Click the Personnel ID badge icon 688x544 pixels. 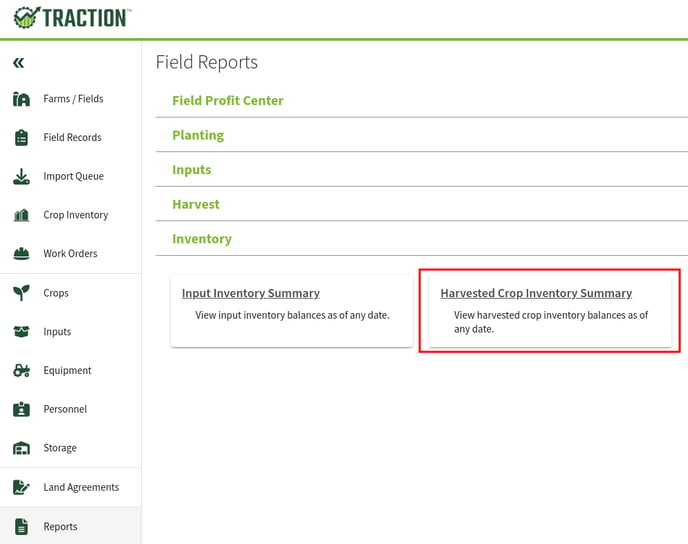pyautogui.click(x=21, y=409)
